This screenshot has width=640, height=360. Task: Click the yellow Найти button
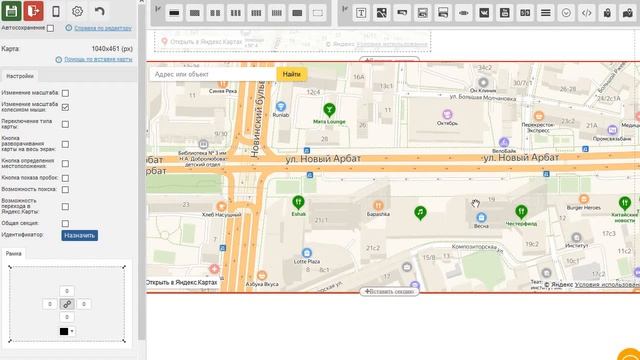291,74
